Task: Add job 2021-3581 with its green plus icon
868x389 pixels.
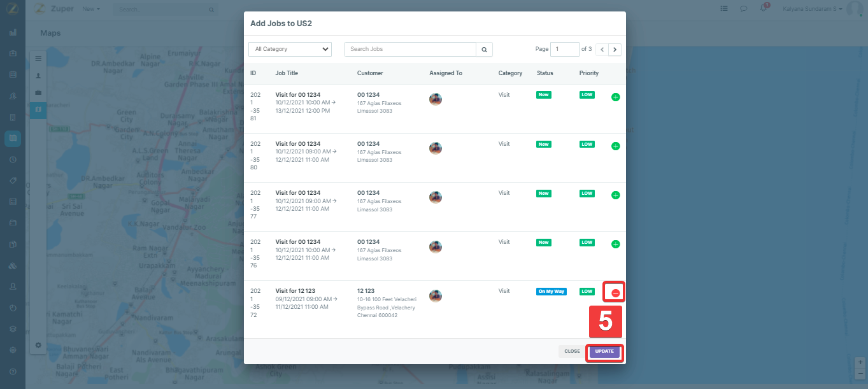Action: coord(615,97)
